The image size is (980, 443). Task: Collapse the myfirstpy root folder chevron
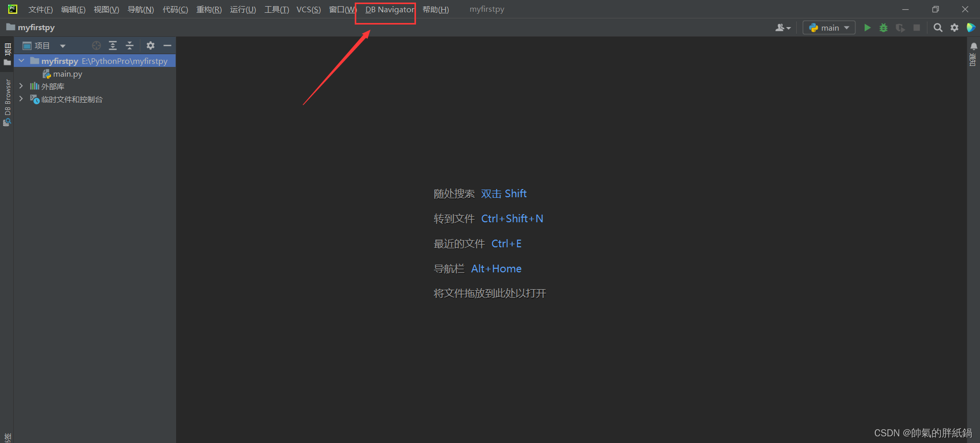[x=21, y=61]
